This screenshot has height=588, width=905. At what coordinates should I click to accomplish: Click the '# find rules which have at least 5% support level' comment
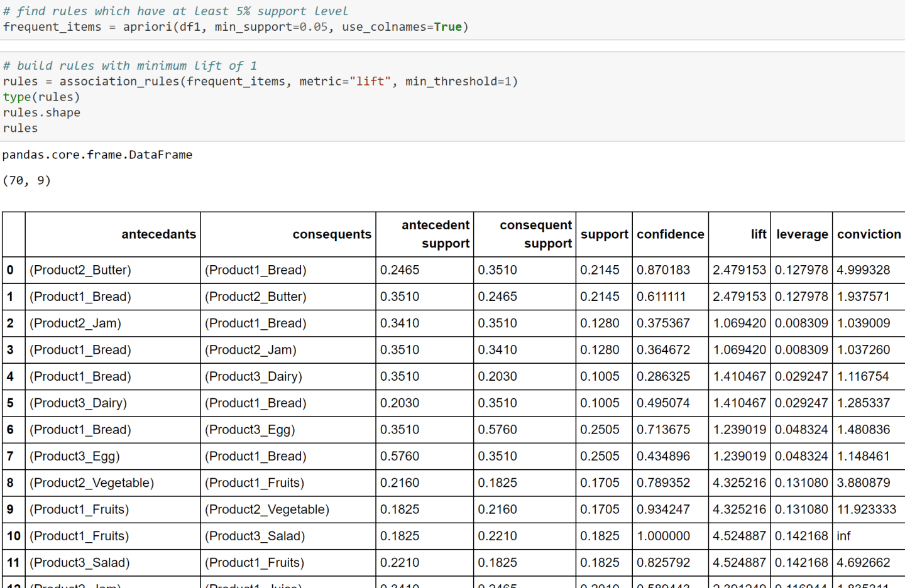175,11
